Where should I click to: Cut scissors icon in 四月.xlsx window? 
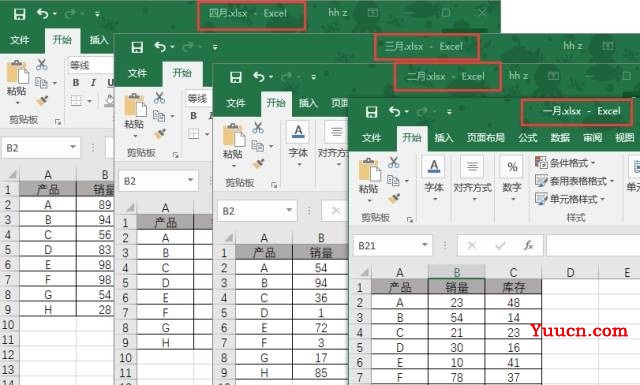pos(42,65)
